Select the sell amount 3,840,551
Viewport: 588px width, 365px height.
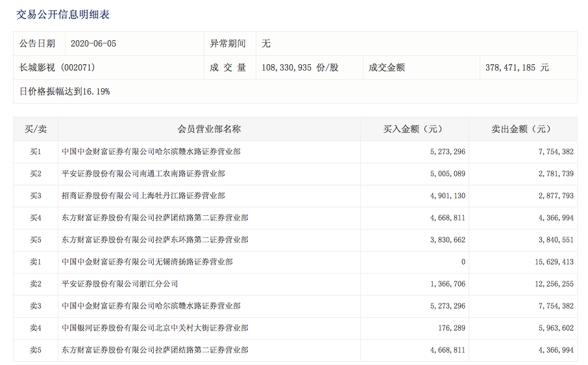coord(556,240)
